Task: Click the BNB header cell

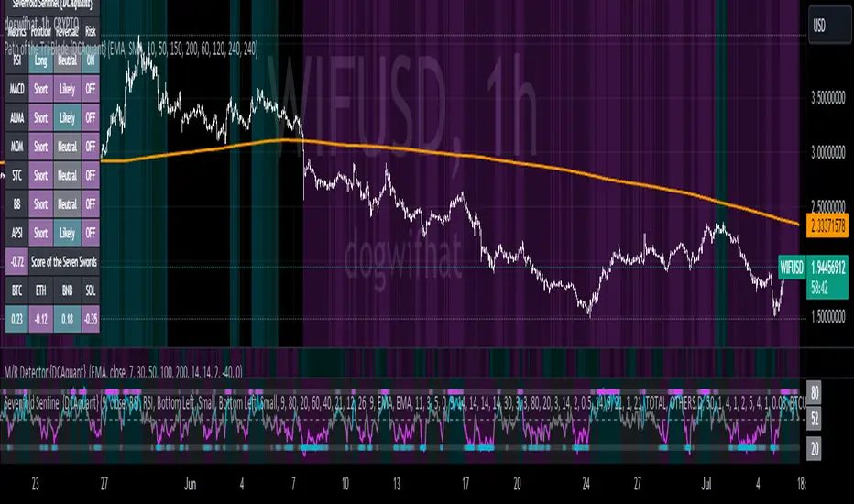Action: click(67, 290)
